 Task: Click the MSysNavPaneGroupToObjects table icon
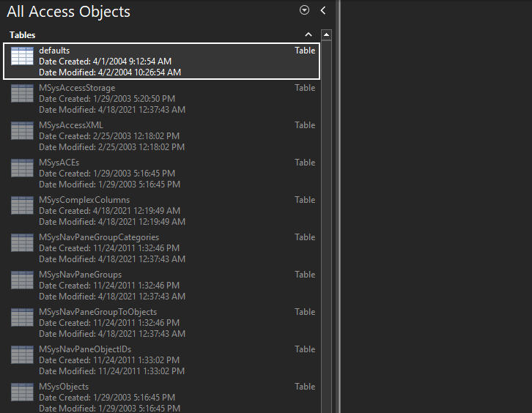[22, 317]
